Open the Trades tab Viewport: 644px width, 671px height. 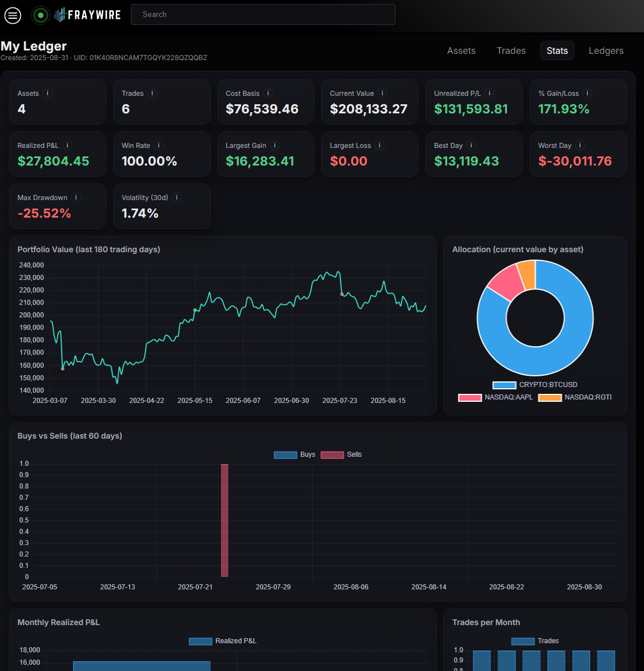click(x=511, y=51)
